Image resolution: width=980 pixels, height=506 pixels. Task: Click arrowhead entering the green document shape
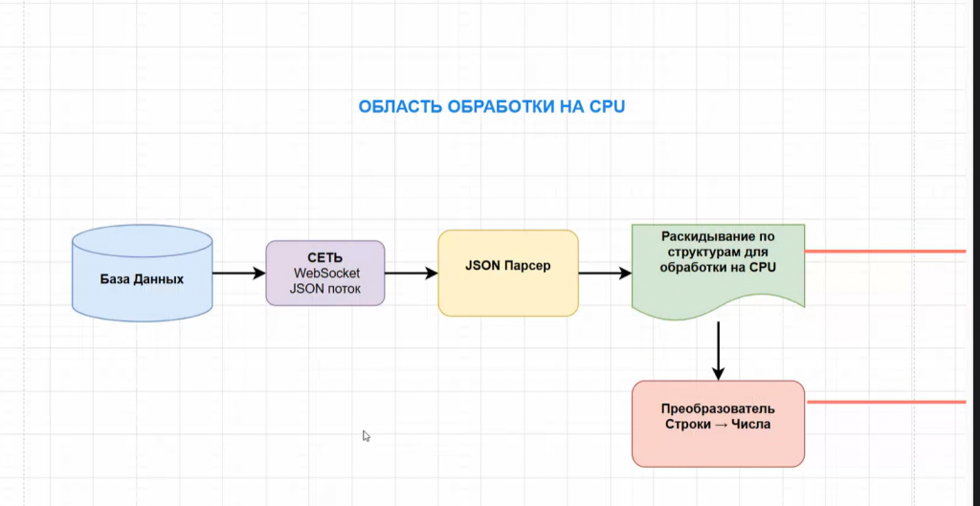625,274
